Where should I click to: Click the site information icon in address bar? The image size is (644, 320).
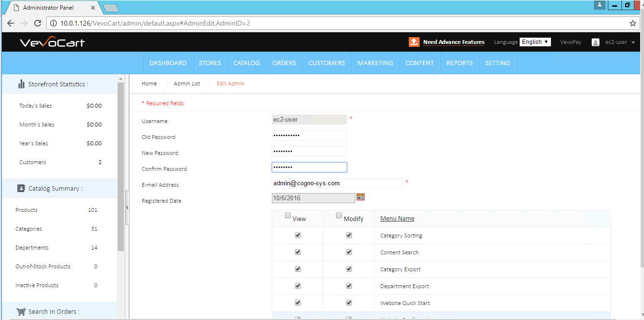(54, 23)
